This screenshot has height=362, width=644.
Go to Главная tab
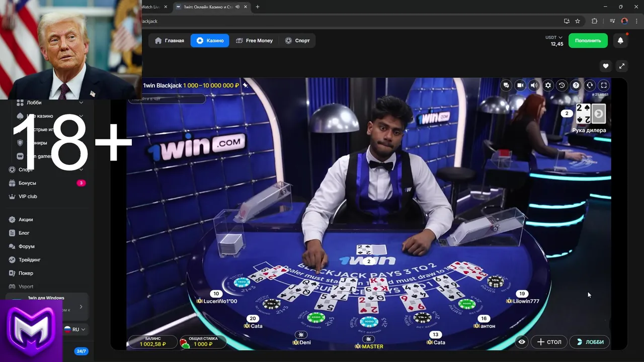(170, 41)
